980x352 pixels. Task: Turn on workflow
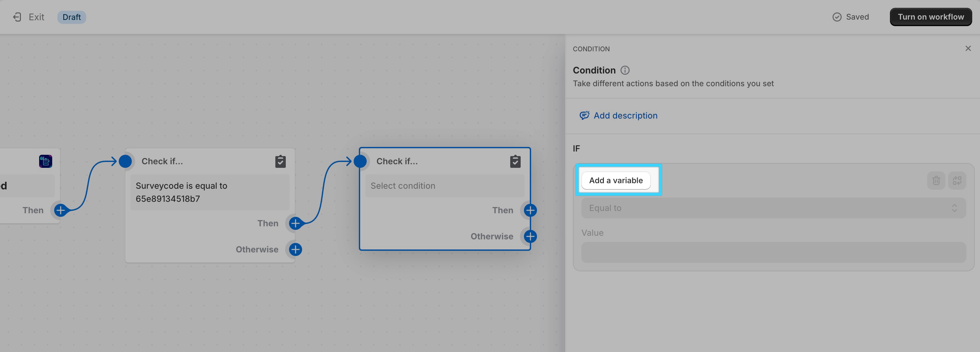[930, 17]
